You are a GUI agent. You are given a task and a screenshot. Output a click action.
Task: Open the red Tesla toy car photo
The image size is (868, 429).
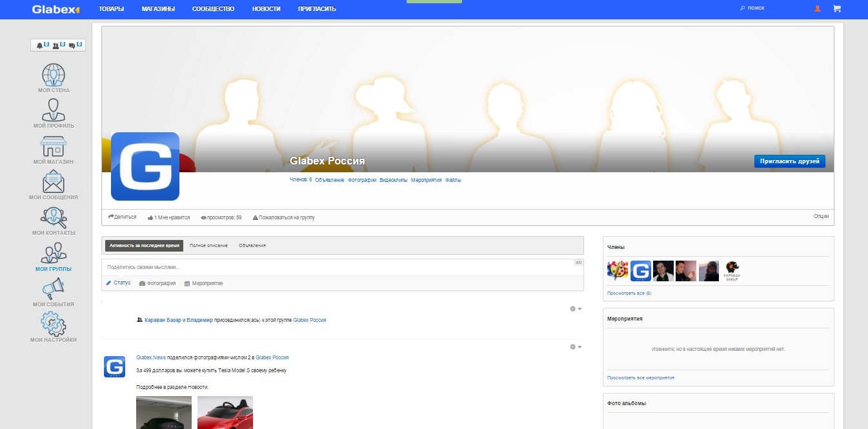(225, 413)
